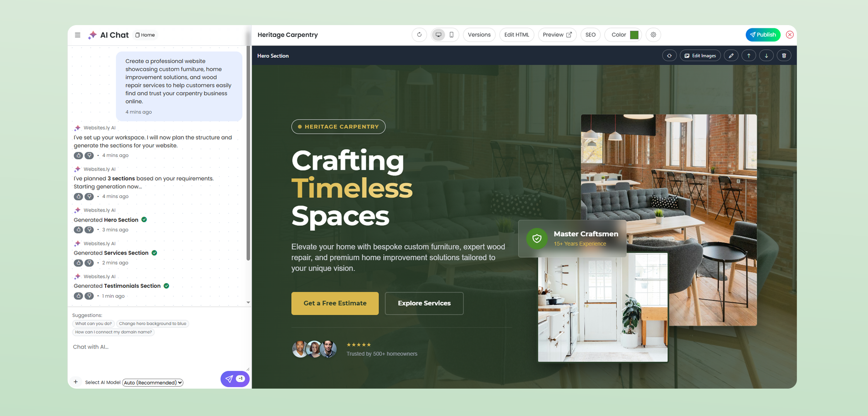The image size is (868, 416).
Task: Delete Hero Section with trash icon
Action: [784, 56]
